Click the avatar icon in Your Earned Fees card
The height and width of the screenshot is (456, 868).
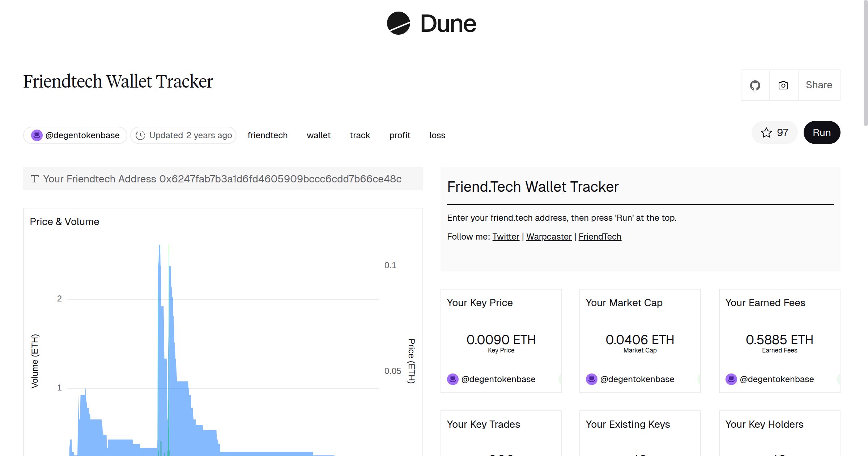click(x=731, y=379)
